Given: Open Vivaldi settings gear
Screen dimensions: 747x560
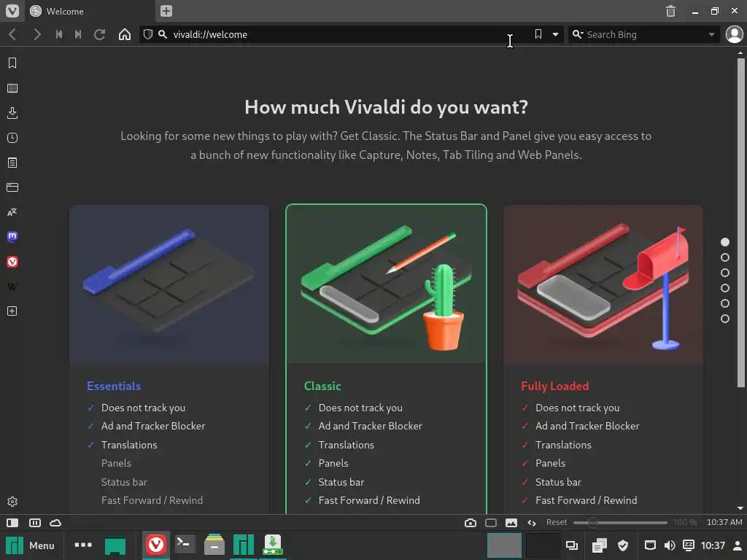Looking at the screenshot, I should pos(12,502).
